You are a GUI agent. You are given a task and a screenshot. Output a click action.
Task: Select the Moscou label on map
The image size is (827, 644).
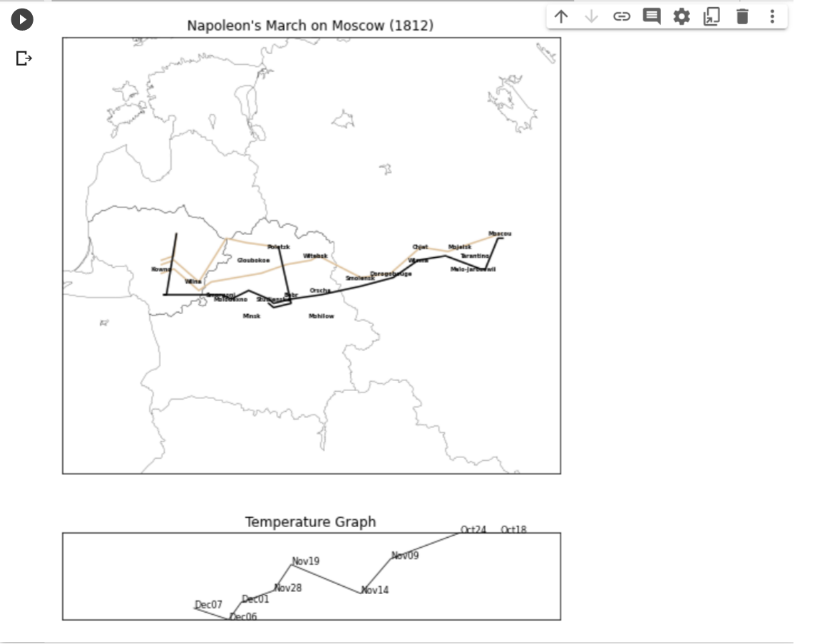coord(500,234)
